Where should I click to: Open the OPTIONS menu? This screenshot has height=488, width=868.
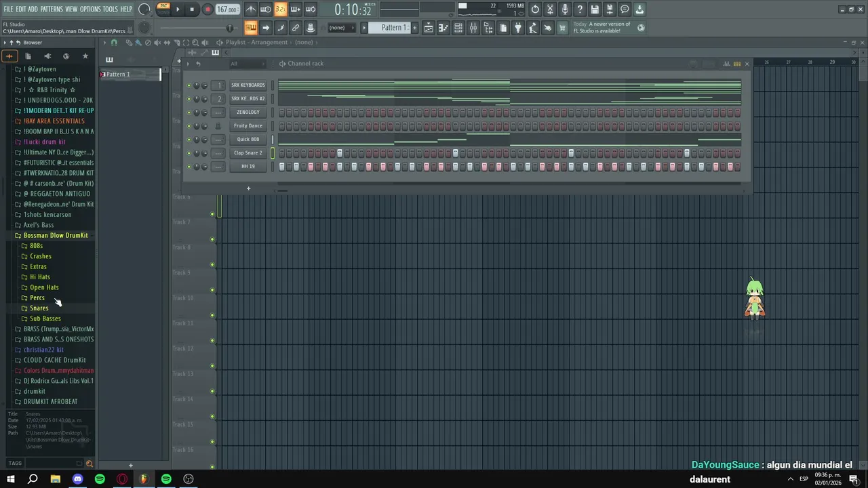(x=90, y=9)
